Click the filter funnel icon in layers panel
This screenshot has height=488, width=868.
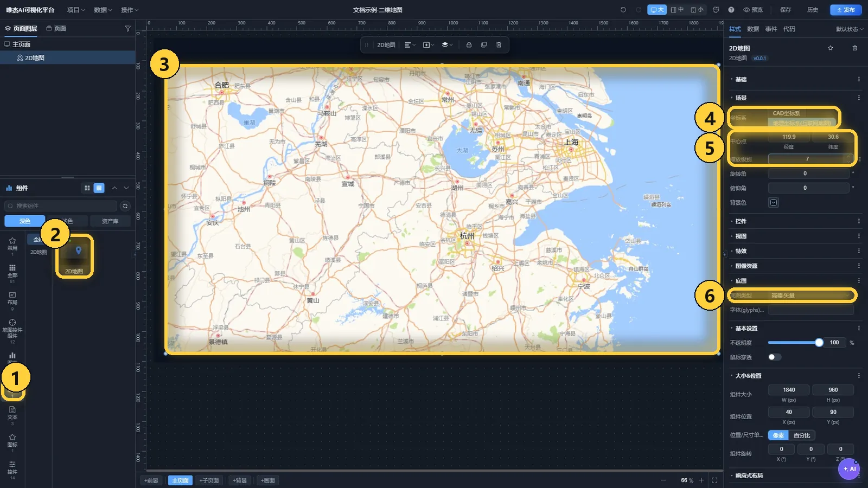pyautogui.click(x=127, y=28)
